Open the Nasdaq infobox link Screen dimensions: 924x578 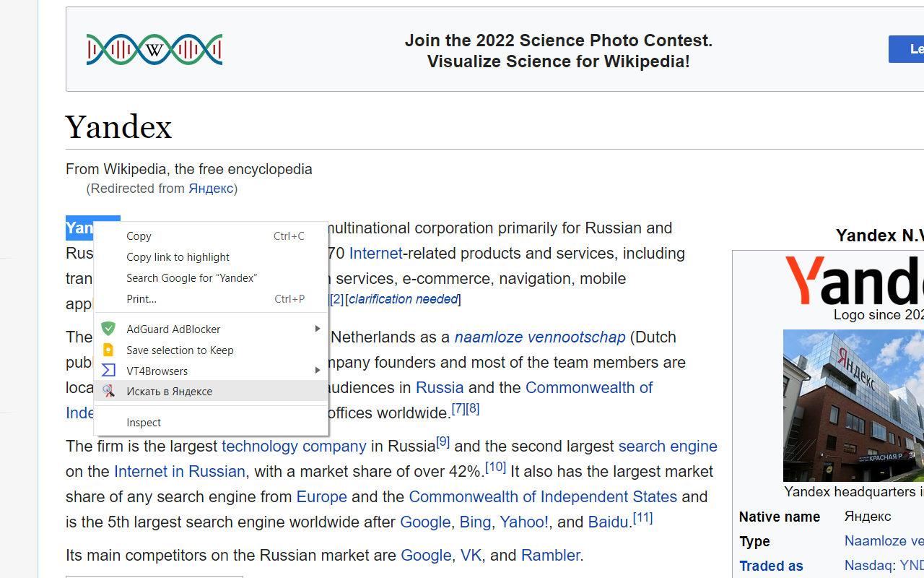point(868,566)
